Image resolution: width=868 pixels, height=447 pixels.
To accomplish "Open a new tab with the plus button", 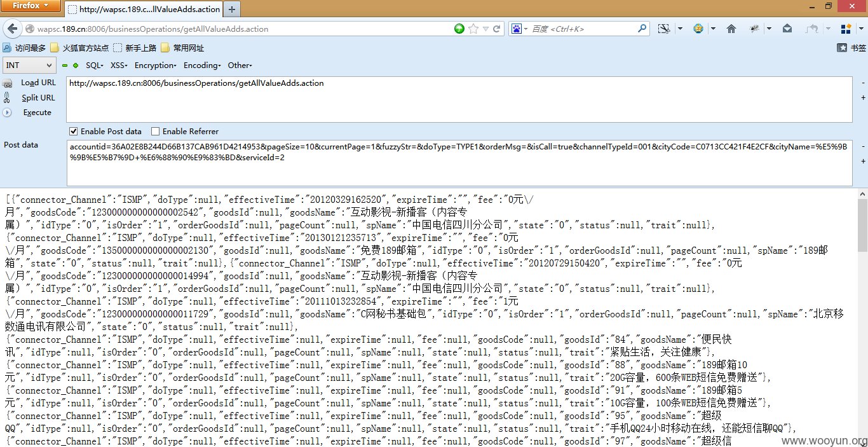I will point(232,9).
